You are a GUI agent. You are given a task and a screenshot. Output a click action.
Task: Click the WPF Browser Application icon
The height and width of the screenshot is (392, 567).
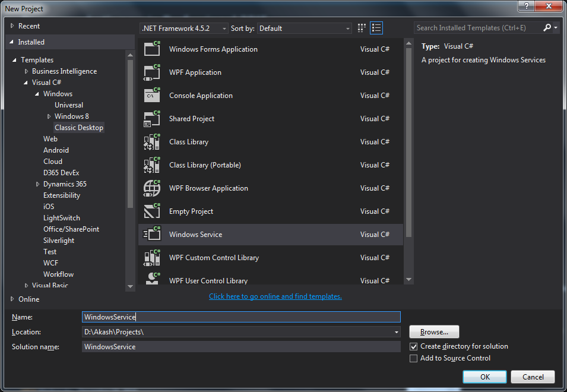tap(152, 188)
